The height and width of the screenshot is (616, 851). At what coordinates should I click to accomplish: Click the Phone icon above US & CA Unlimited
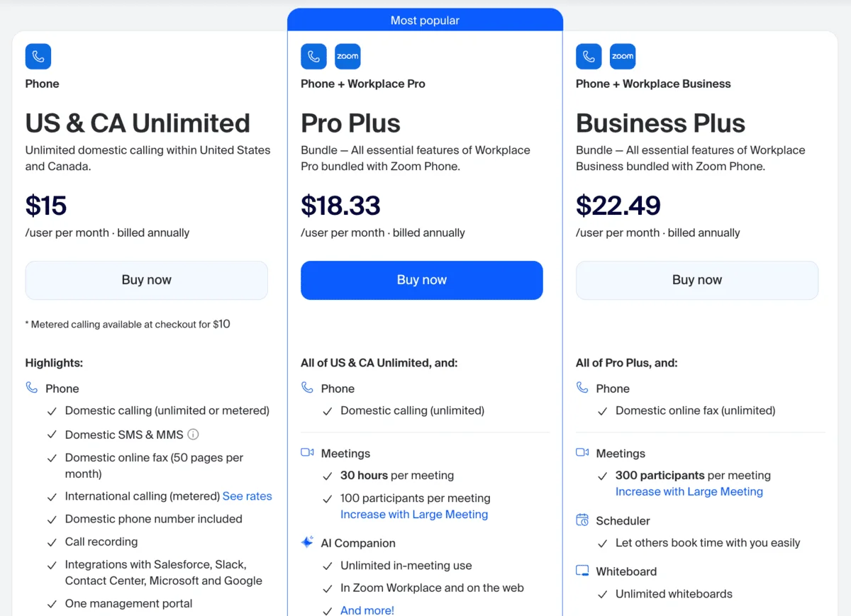coord(38,57)
